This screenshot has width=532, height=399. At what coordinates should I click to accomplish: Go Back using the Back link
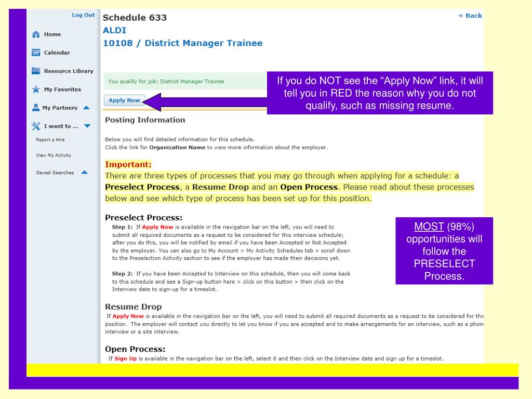(x=470, y=16)
